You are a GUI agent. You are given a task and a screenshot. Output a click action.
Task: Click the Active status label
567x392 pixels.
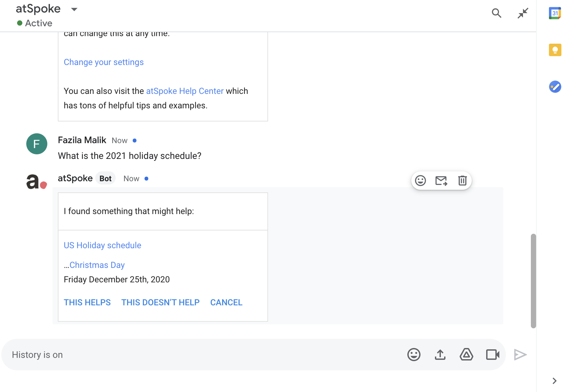click(38, 23)
